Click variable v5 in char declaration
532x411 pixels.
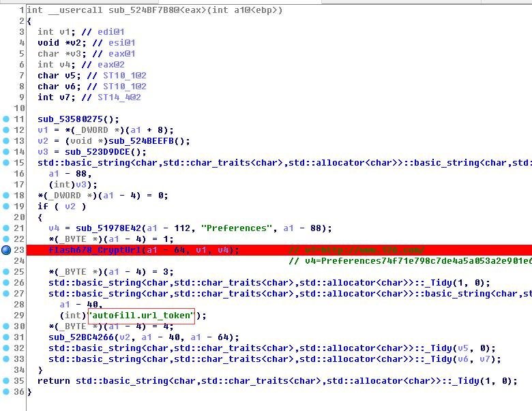point(70,75)
